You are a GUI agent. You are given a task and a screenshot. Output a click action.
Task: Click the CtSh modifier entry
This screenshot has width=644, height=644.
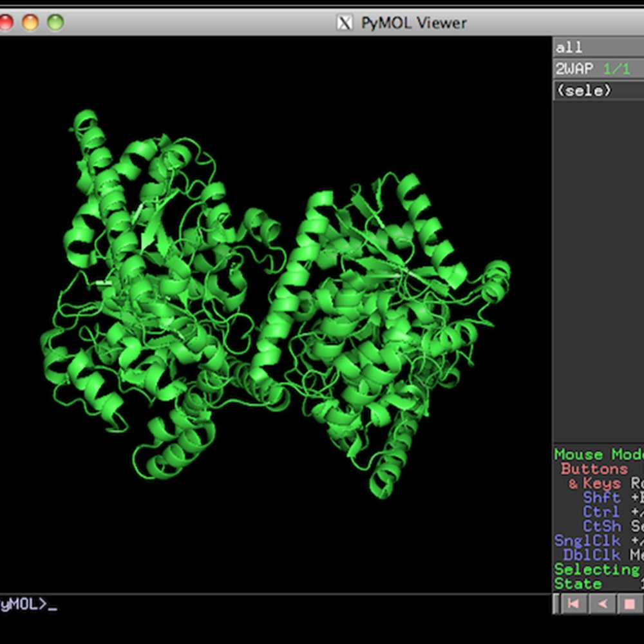(x=601, y=526)
